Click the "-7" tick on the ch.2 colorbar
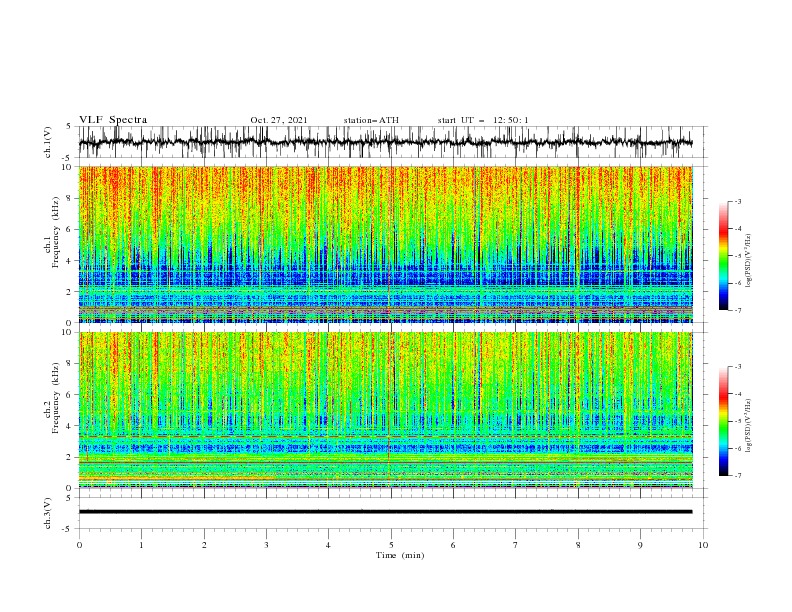Image resolution: width=792 pixels, height=612 pixels. (738, 476)
